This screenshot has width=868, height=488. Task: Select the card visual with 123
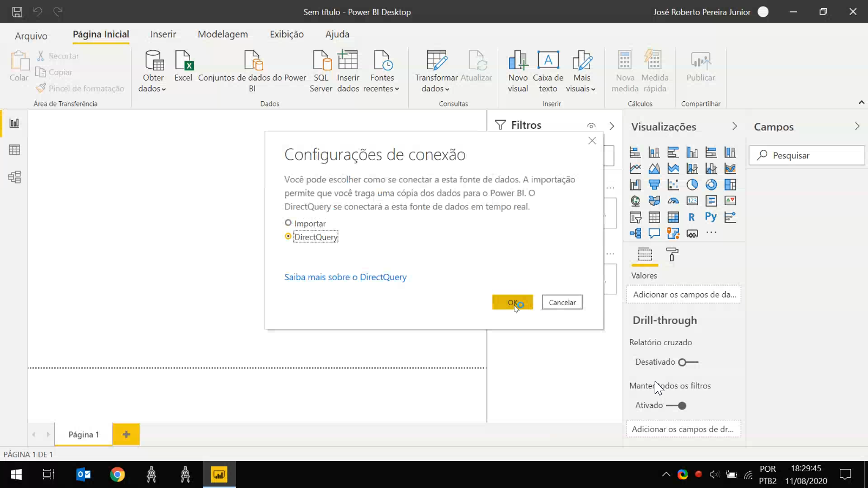tap(692, 201)
